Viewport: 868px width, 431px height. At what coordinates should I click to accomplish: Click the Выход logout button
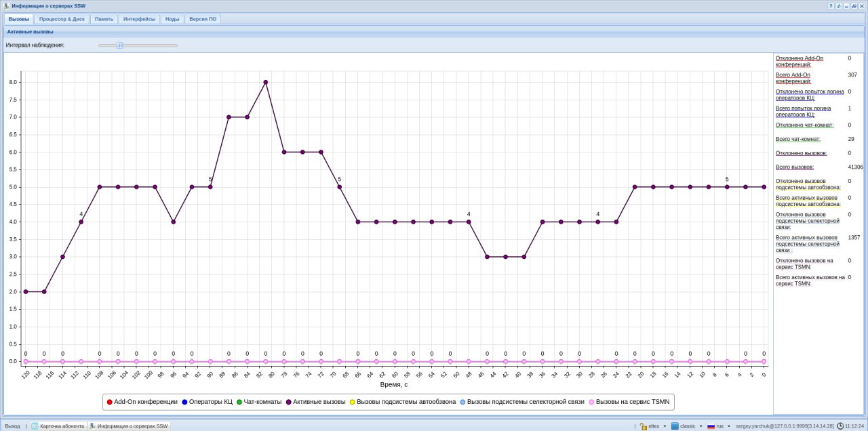[12, 426]
